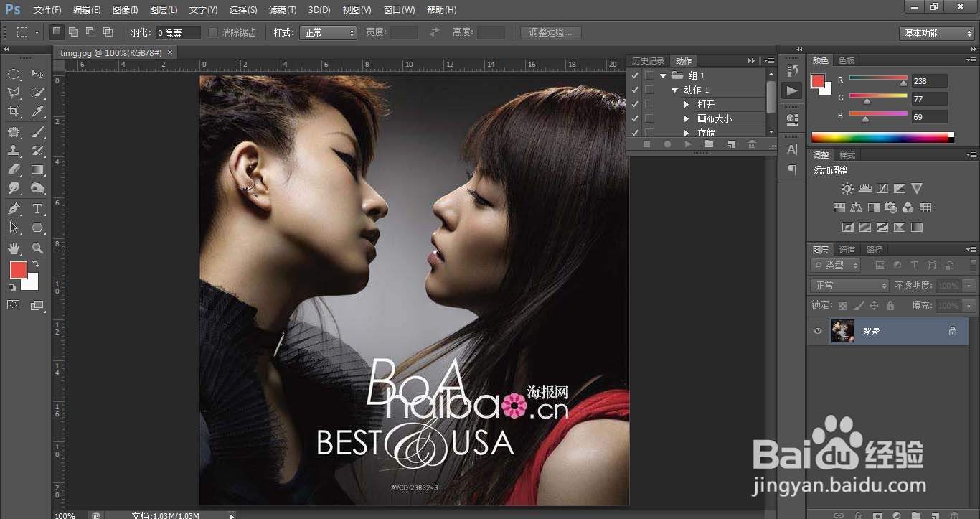The height and width of the screenshot is (519, 980).
Task: Choose Subtract from selection mode
Action: coord(90,32)
